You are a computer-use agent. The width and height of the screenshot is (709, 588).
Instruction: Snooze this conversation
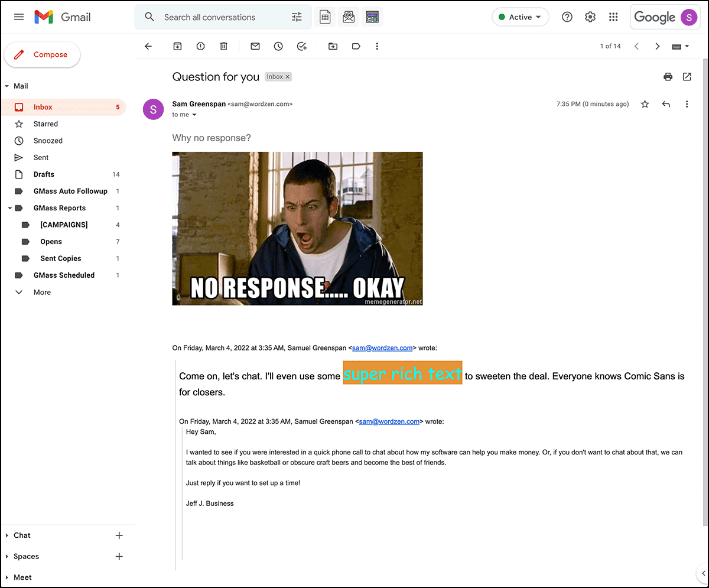[278, 46]
